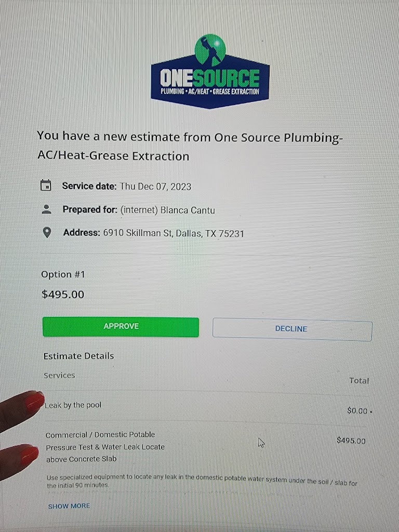
Task: Click the Services column label
Action: [59, 375]
